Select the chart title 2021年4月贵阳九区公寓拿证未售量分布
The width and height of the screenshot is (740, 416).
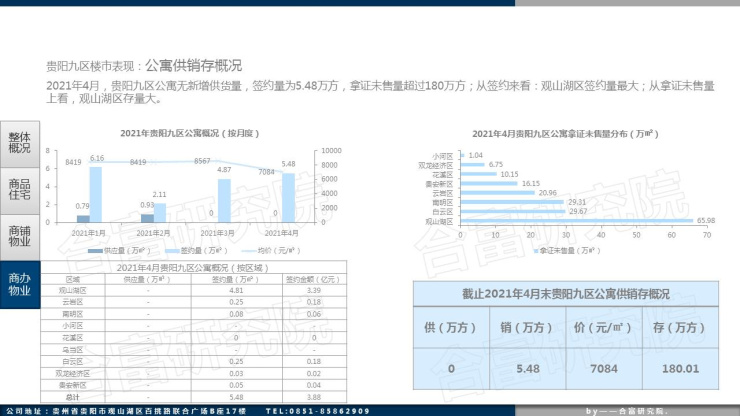point(565,134)
